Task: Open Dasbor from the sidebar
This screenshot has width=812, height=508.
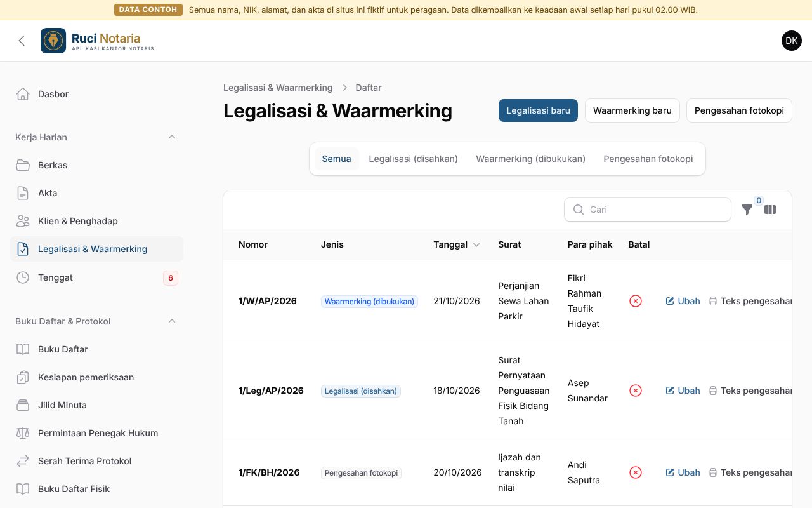Action: pyautogui.click(x=96, y=94)
